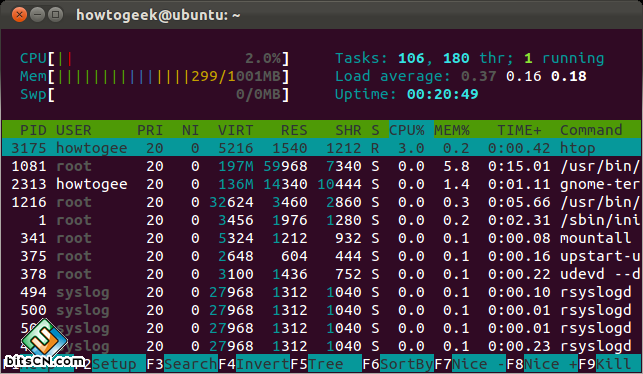The image size is (643, 374).
Task: Click F9 Kill to terminate process
Action: 609,364
